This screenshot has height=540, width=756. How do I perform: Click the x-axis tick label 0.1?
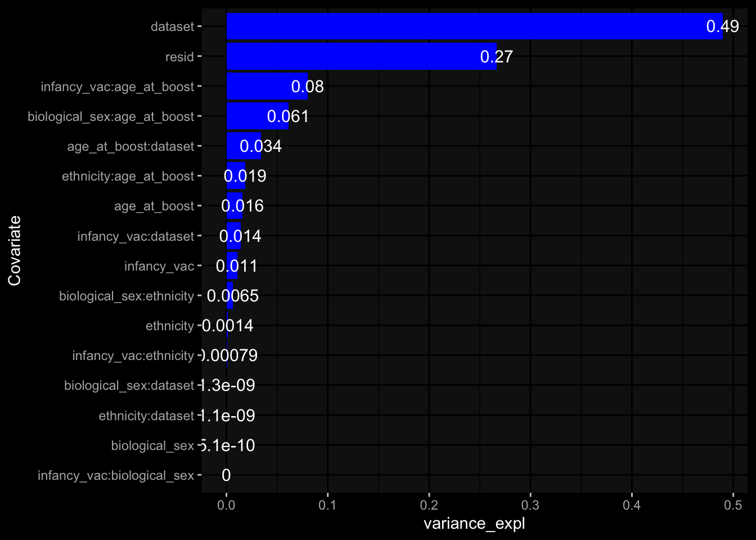click(327, 505)
